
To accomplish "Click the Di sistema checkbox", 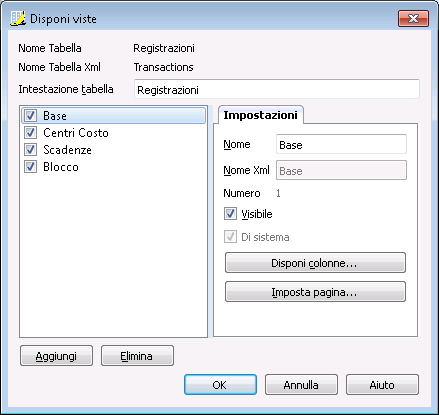I will [x=230, y=237].
